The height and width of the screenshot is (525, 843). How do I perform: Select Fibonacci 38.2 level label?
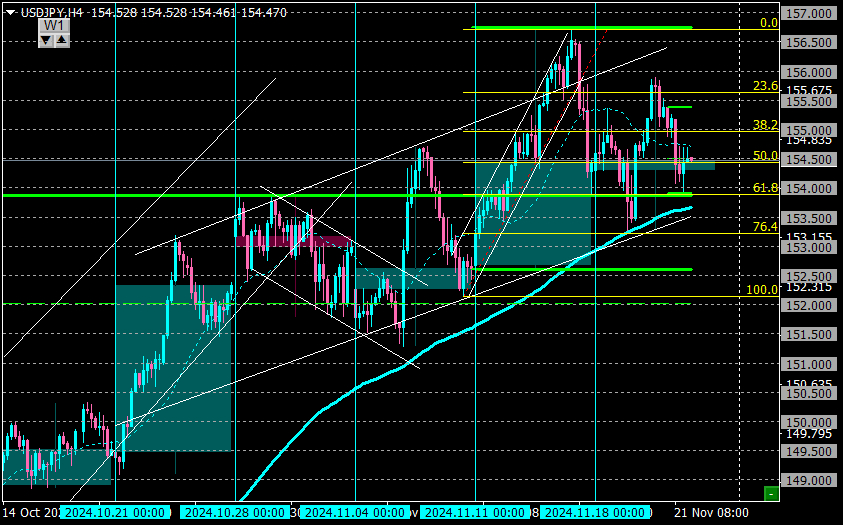766,125
